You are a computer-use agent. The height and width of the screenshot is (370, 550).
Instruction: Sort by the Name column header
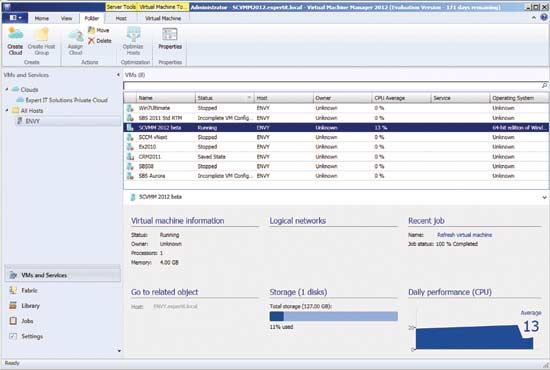pos(166,98)
